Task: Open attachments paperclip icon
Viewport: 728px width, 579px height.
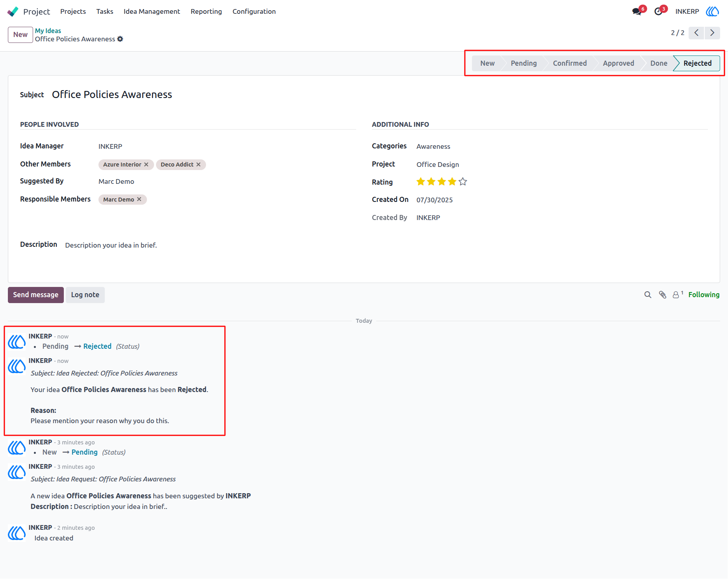Action: [x=663, y=295]
